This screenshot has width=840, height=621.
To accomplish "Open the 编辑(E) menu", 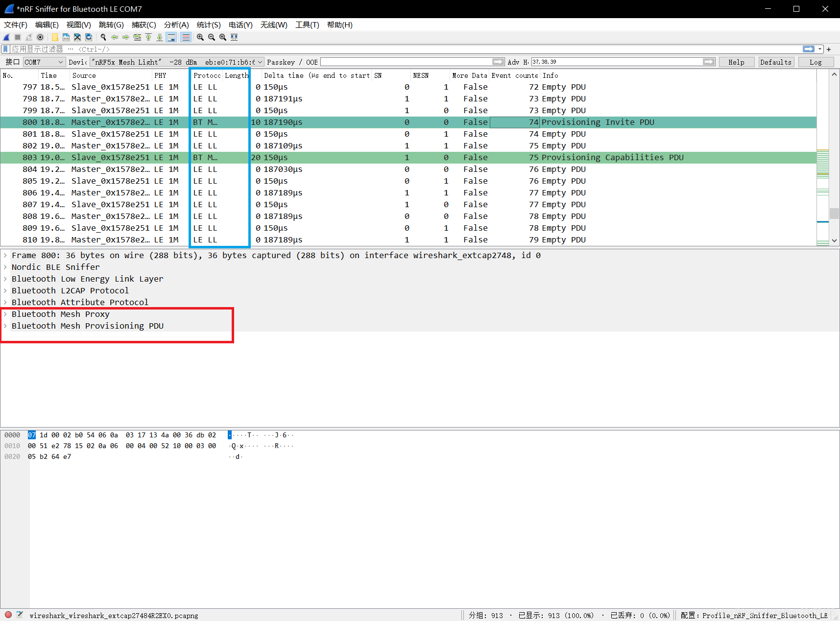I will coord(47,25).
